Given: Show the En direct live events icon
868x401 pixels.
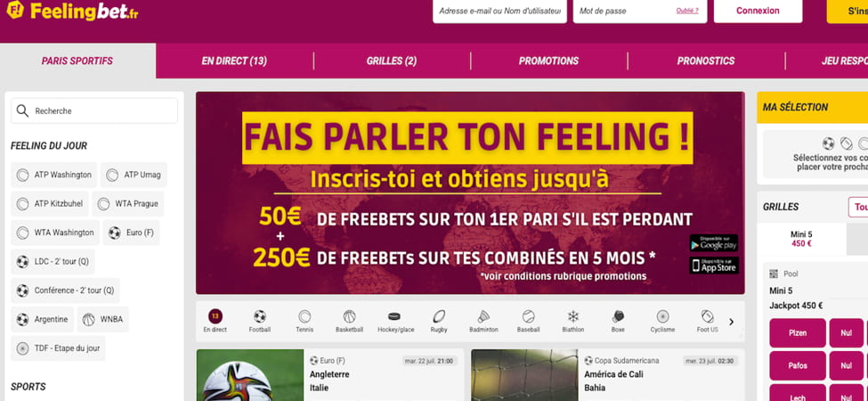Looking at the screenshot, I should (215, 321).
